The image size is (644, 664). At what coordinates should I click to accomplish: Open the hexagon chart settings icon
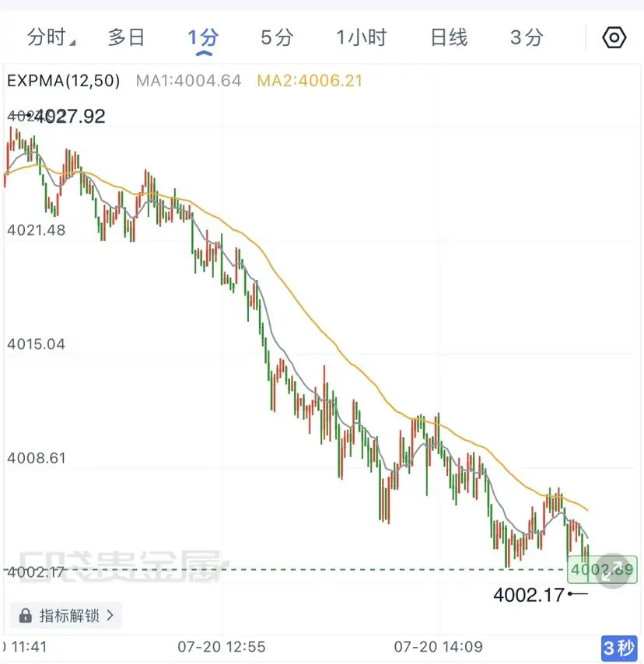tap(614, 37)
